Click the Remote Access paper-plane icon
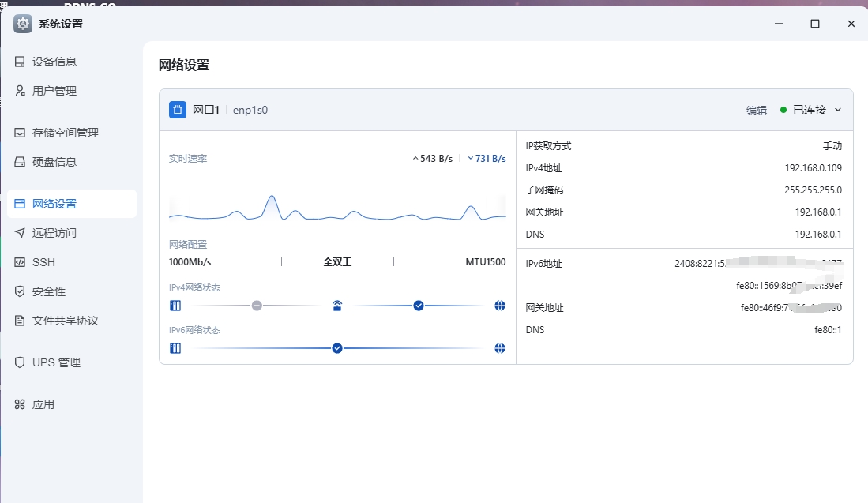Viewport: 868px width, 503px height. pos(20,233)
